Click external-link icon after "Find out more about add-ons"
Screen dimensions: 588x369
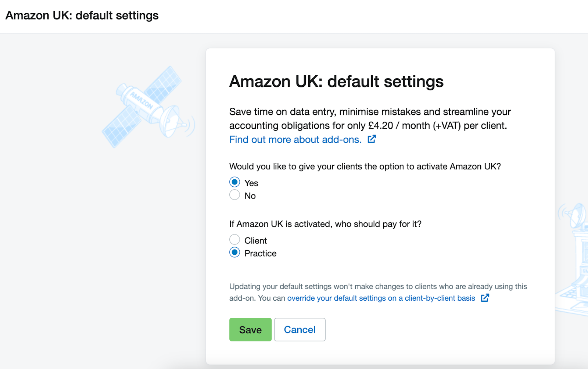372,139
